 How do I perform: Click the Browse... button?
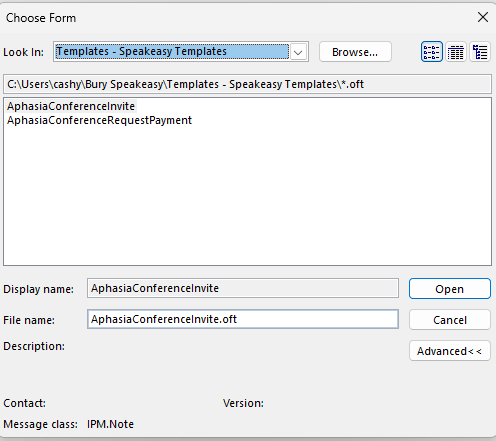[355, 52]
